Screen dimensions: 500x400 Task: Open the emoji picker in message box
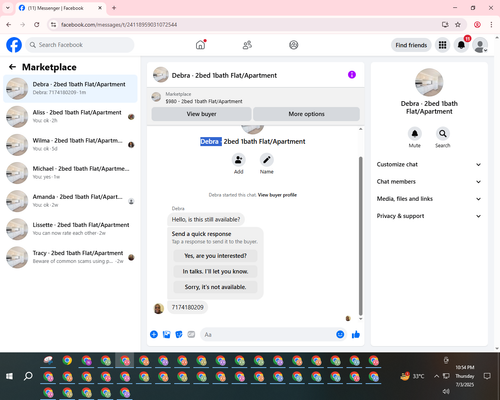tap(340, 334)
